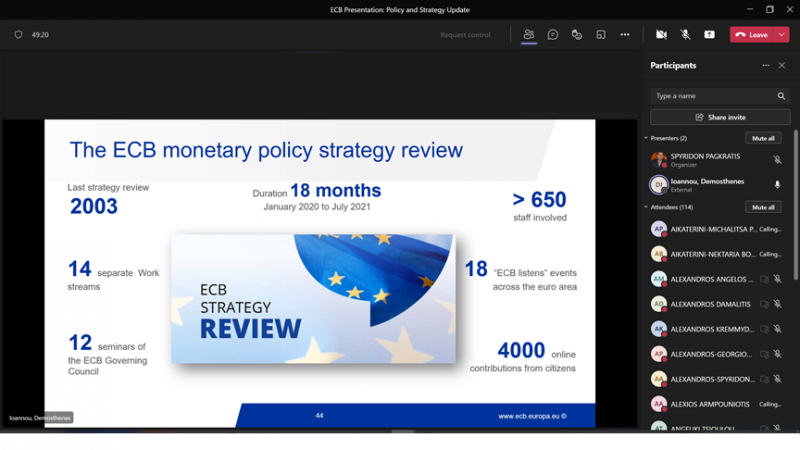Click ALEXANDROS ANGELOS muted mic icon
The image size is (800, 450).
(x=777, y=279)
